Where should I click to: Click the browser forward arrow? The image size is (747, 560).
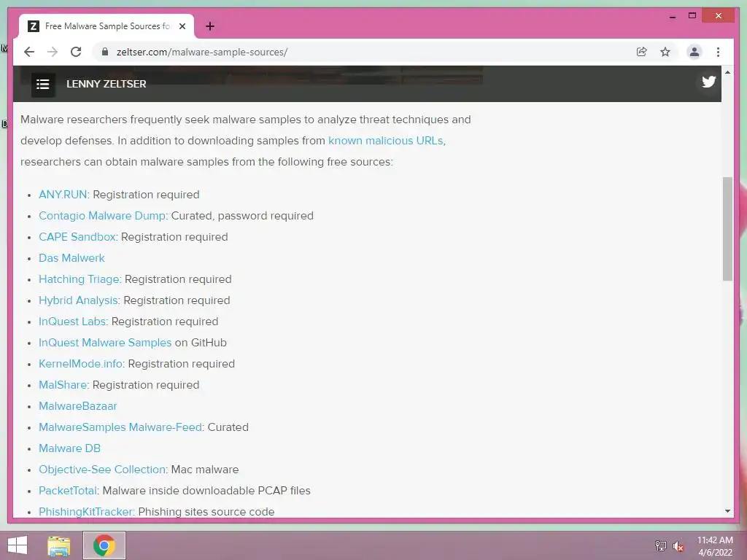coord(53,52)
